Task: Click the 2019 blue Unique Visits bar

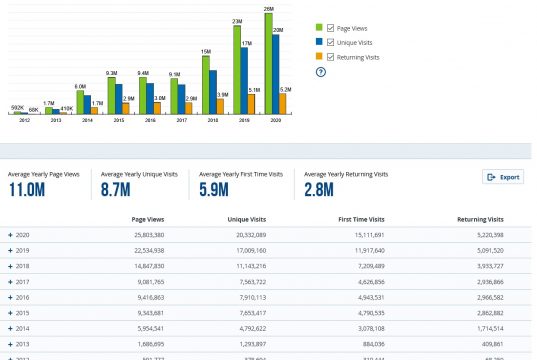Action: pyautogui.click(x=244, y=81)
